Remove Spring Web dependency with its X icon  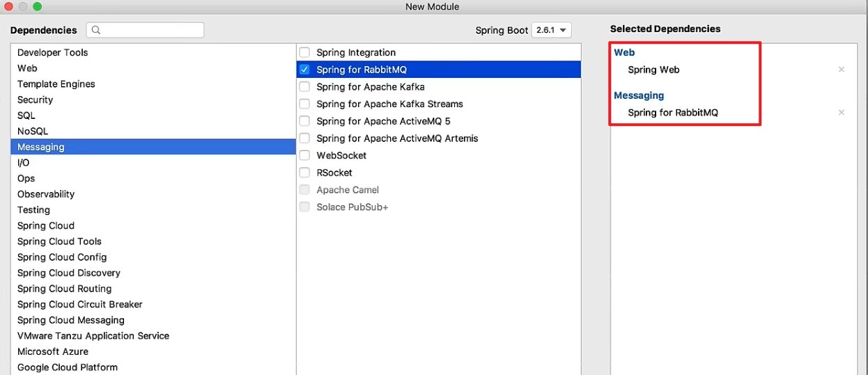(x=841, y=70)
